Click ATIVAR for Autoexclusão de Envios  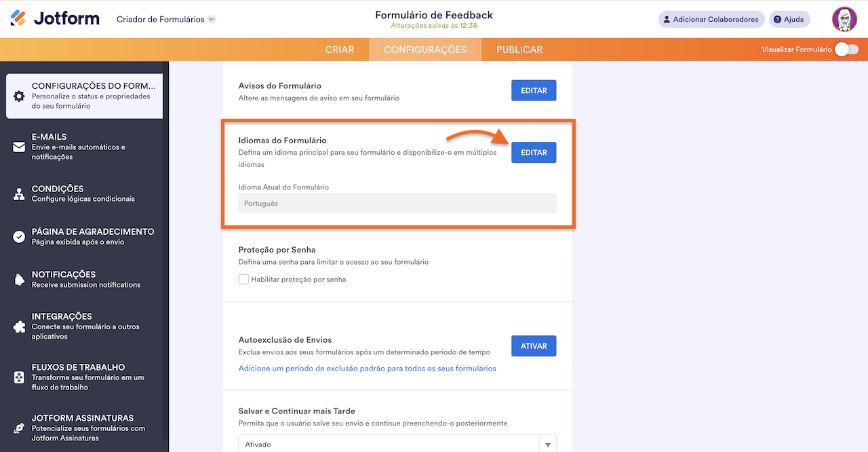(534, 346)
